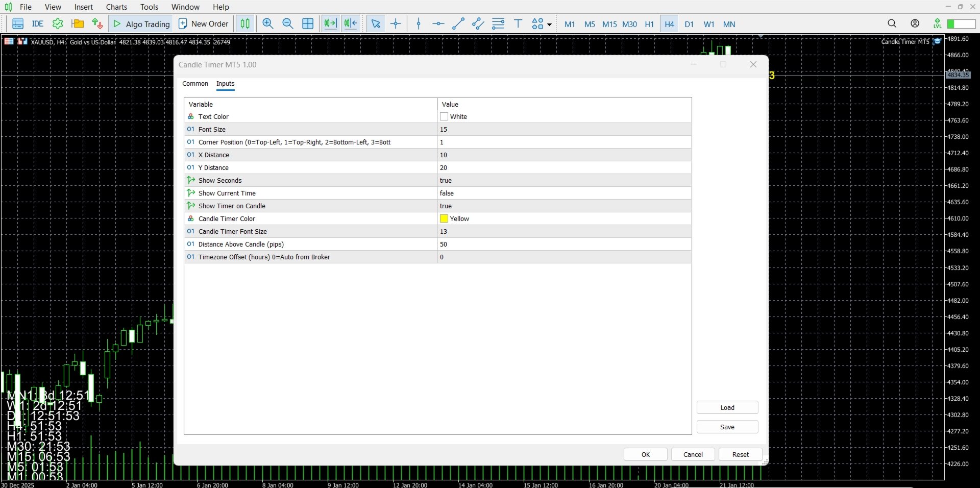Select the trendline drawing tool
The image size is (980, 488).
458,24
